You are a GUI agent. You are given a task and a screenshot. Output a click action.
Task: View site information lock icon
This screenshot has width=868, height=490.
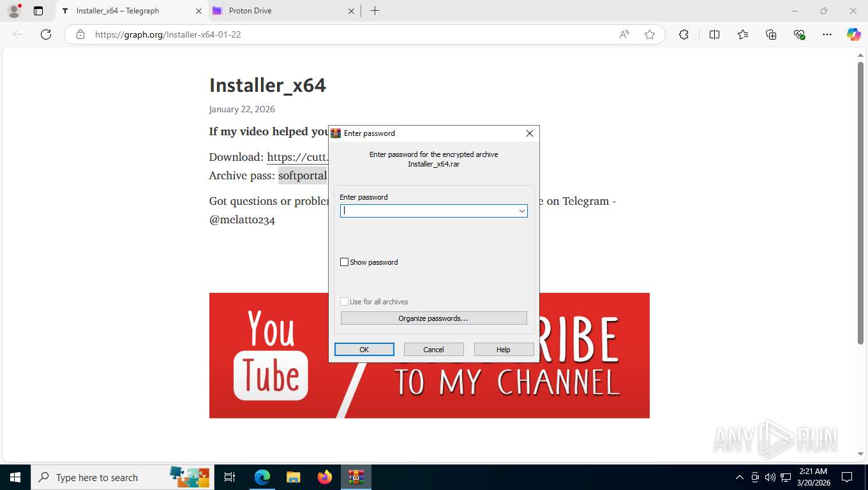[x=80, y=34]
